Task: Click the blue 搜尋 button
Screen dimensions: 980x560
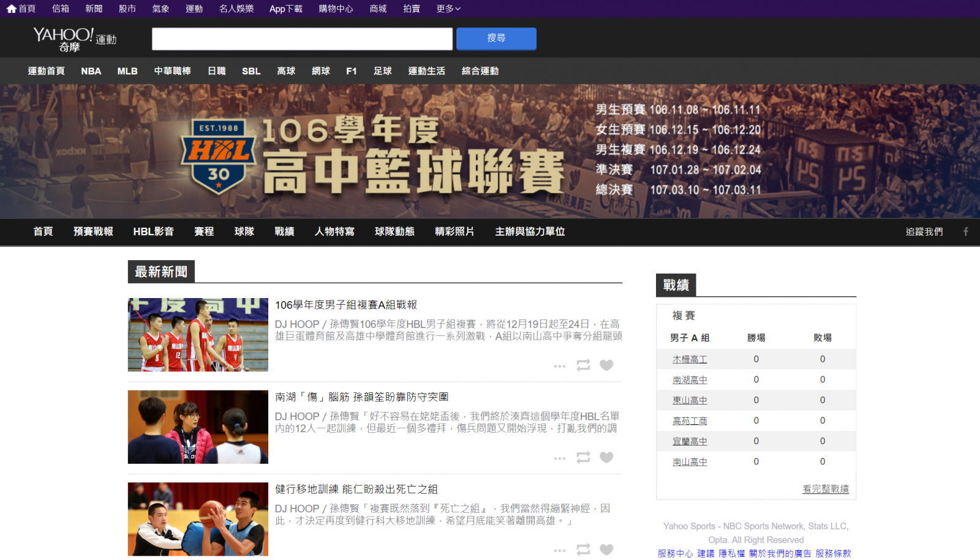Action: pos(496,38)
